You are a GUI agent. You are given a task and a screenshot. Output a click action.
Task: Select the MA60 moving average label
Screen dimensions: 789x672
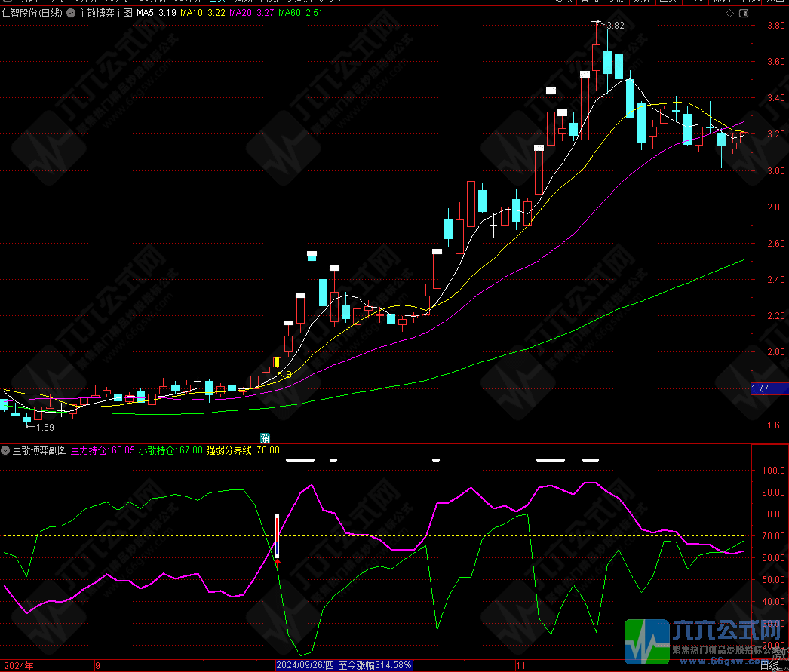[x=299, y=13]
